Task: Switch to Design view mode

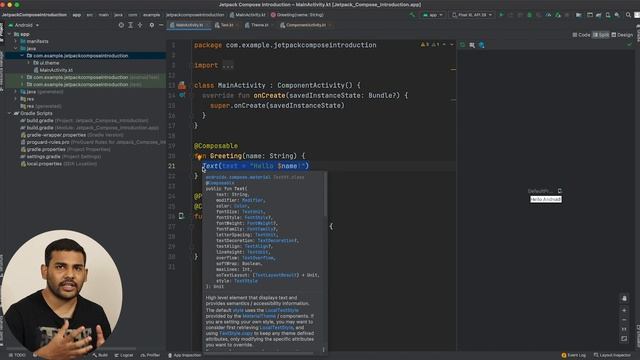Action: pyautogui.click(x=622, y=35)
